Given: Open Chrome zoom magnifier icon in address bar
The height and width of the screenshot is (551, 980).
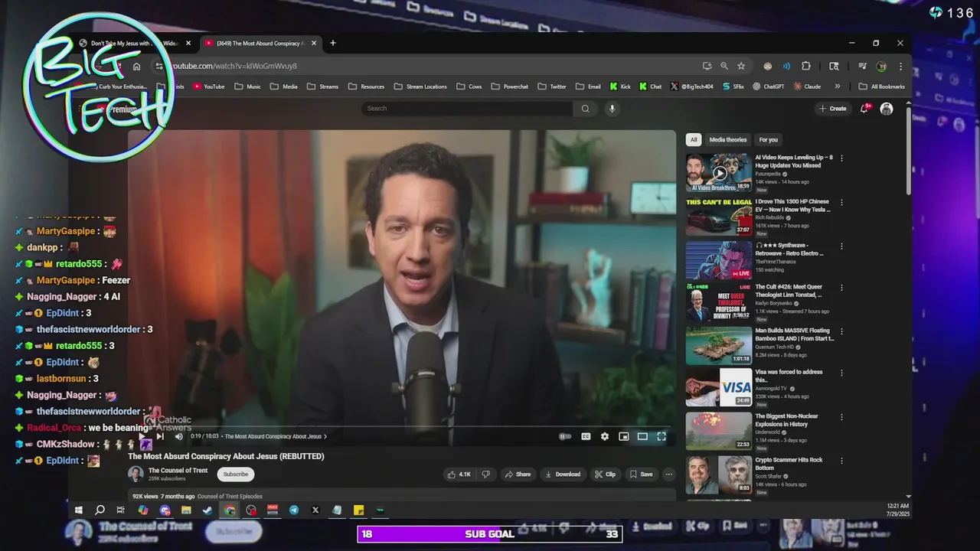Looking at the screenshot, I should click(724, 66).
